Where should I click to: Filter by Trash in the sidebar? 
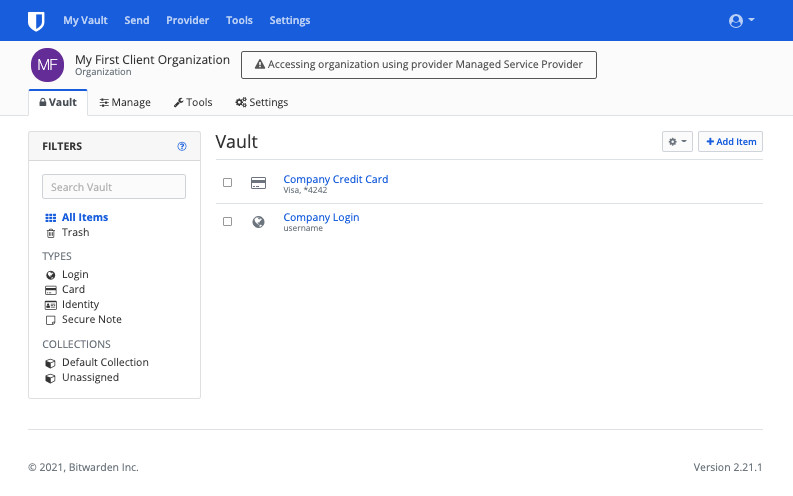(x=75, y=233)
